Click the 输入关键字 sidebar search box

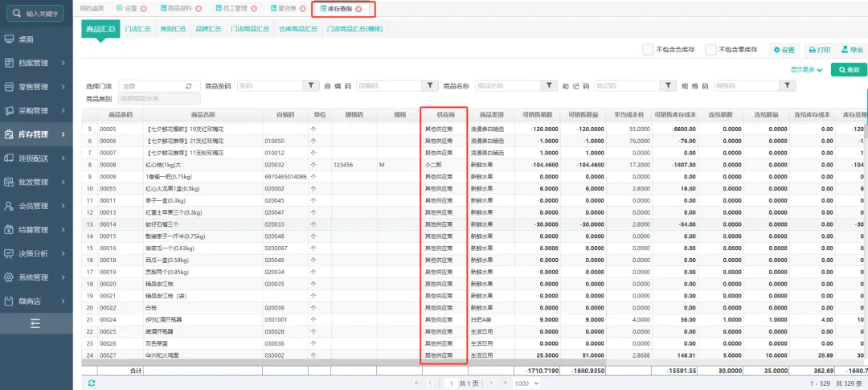click(x=36, y=14)
